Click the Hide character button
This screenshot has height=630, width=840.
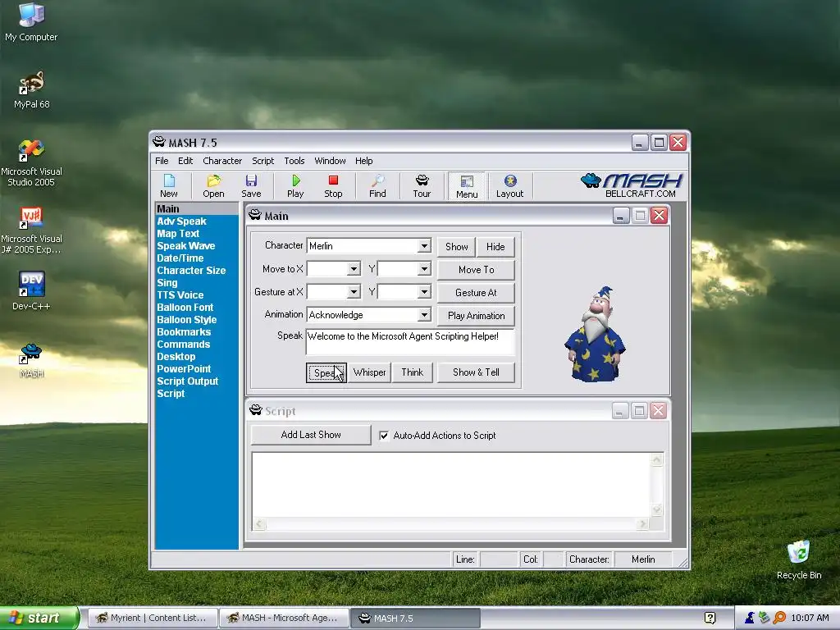(x=495, y=246)
